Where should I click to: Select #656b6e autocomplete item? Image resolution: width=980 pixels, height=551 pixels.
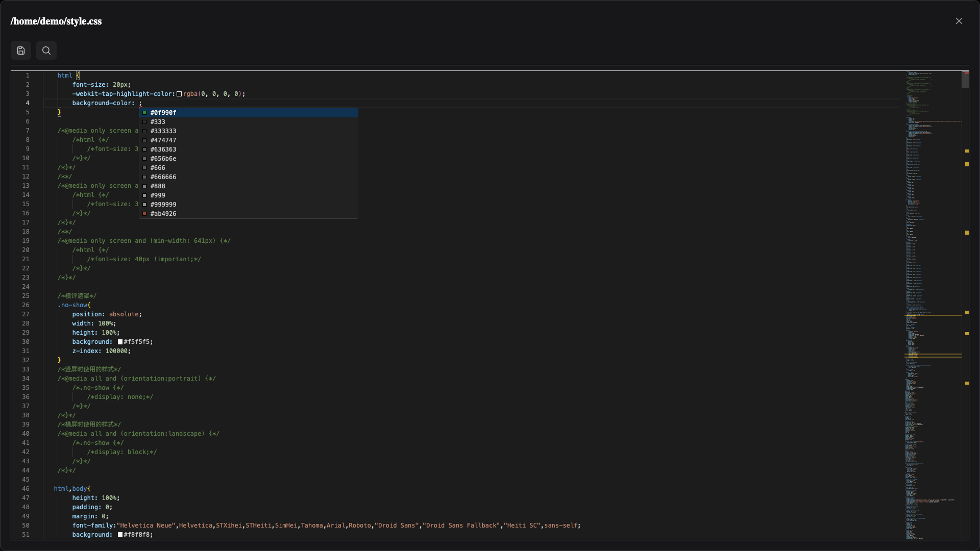click(249, 159)
